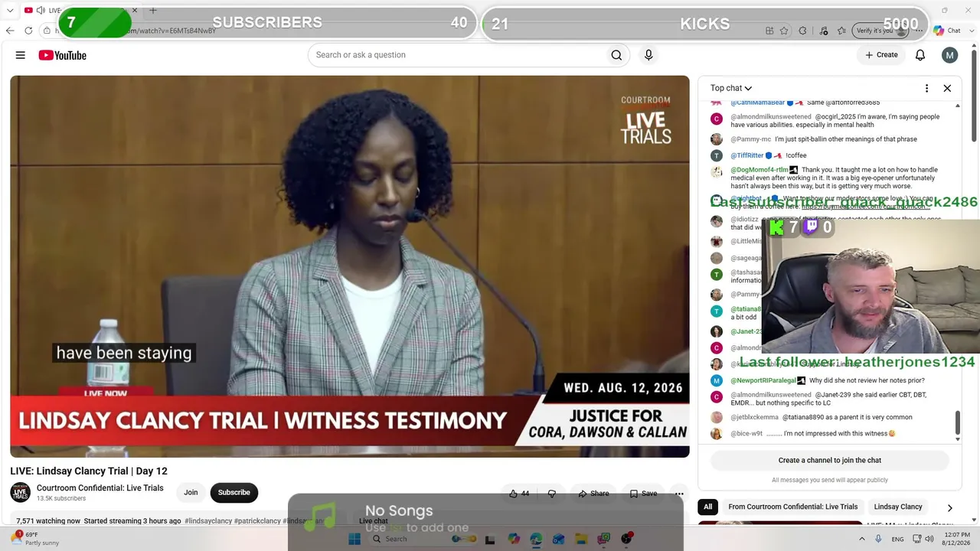Open the Top chat mode dropdown
The width and height of the screenshot is (980, 551).
click(731, 88)
